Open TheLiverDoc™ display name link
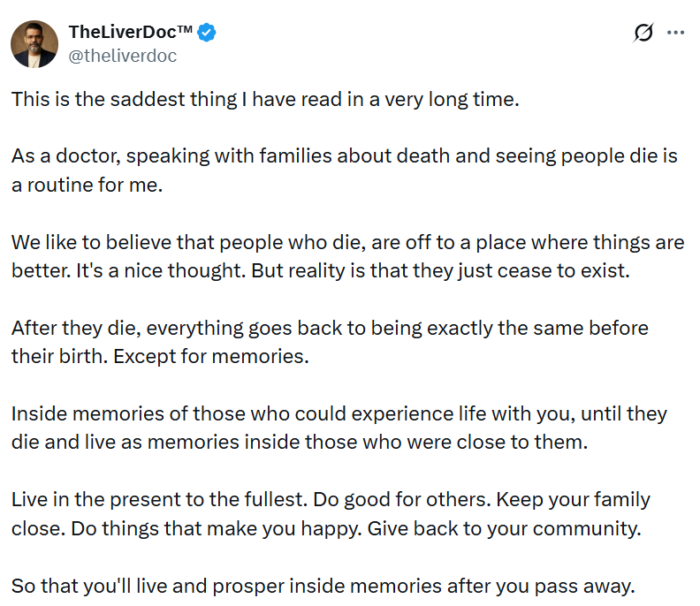The height and width of the screenshot is (606, 700). 131,34
